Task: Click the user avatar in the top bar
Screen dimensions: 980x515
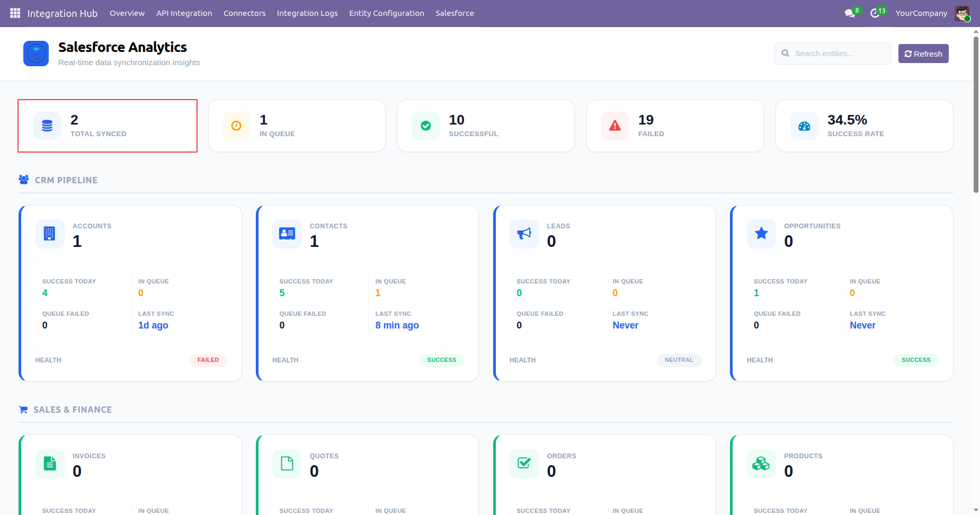Action: (962, 13)
